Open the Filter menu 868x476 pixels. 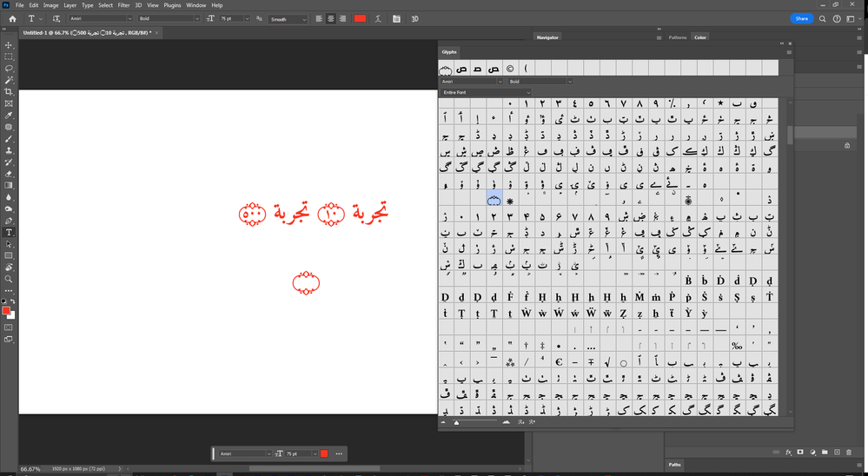123,5
